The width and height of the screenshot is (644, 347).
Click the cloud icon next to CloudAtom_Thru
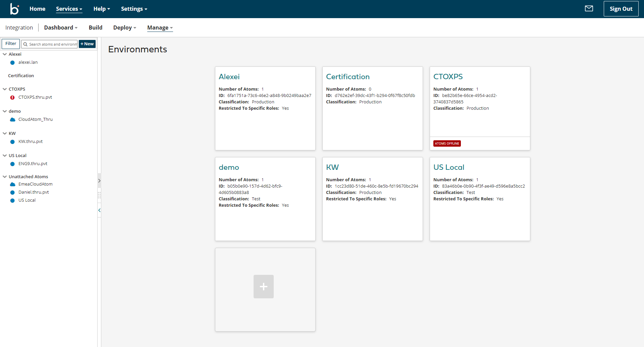pyautogui.click(x=12, y=119)
